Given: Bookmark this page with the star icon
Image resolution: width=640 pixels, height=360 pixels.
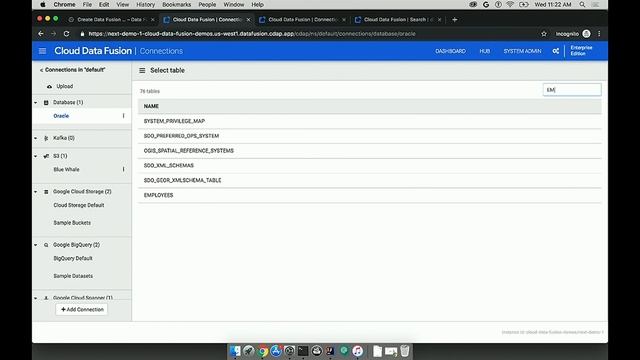Looking at the screenshot, I should pyautogui.click(x=544, y=34).
